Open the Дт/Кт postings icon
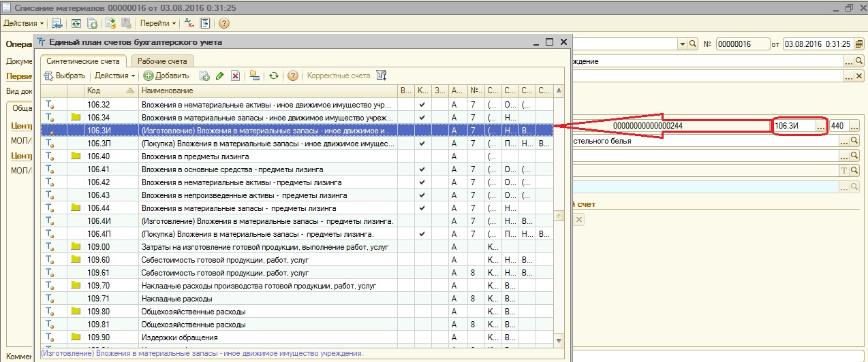Viewport: 868px width, 362px height. 188,23
